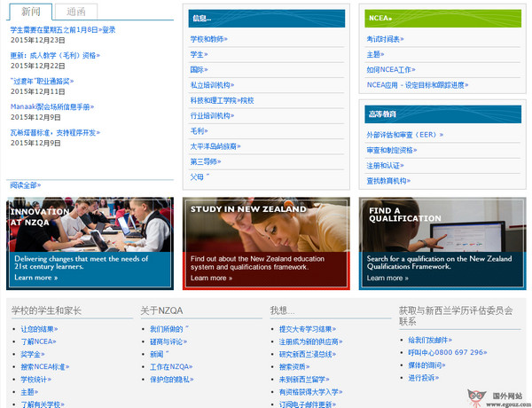Open the 审查和制定资格 link

[392, 151]
